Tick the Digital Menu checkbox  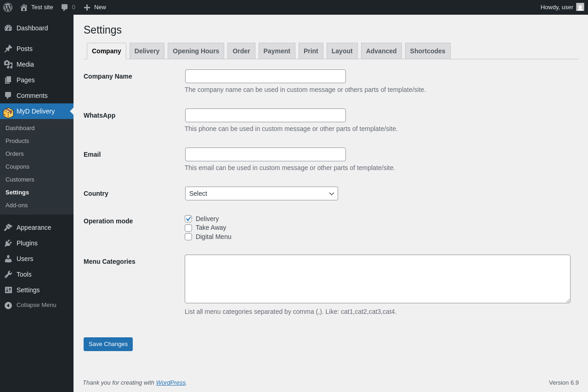[188, 237]
